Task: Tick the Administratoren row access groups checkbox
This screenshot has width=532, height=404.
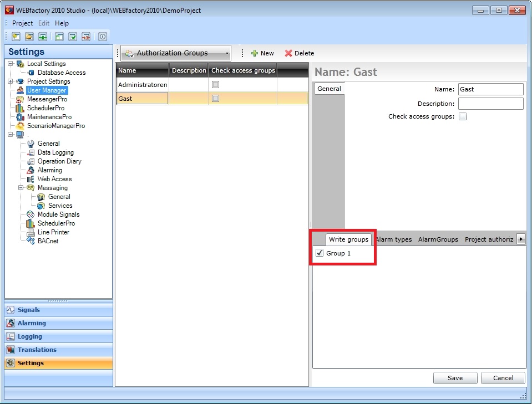Action: click(216, 85)
